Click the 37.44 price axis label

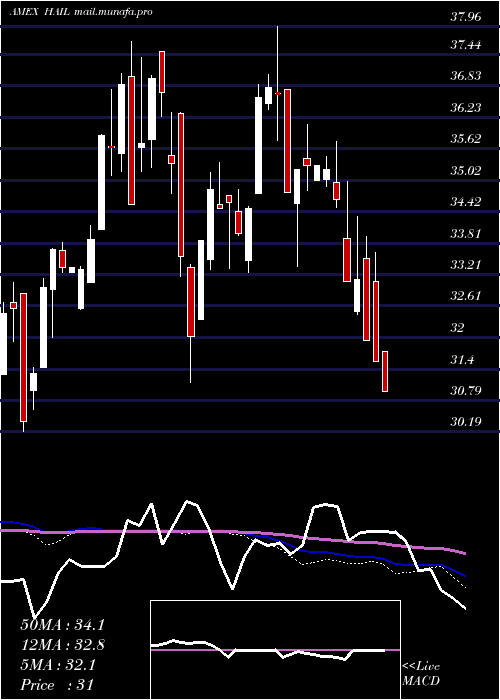coord(465,45)
